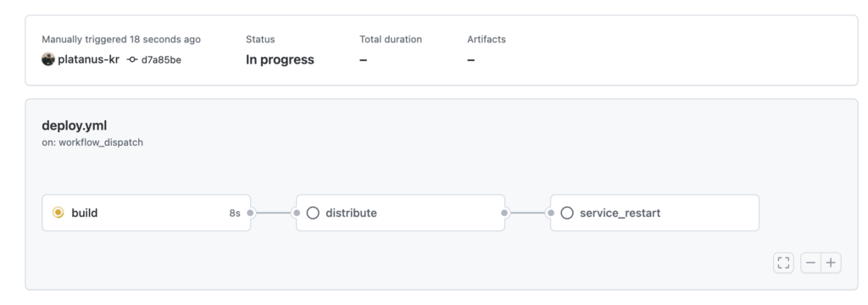The image size is (868, 305).
Task: Click the platanus-kr avatar image
Action: 48,59
